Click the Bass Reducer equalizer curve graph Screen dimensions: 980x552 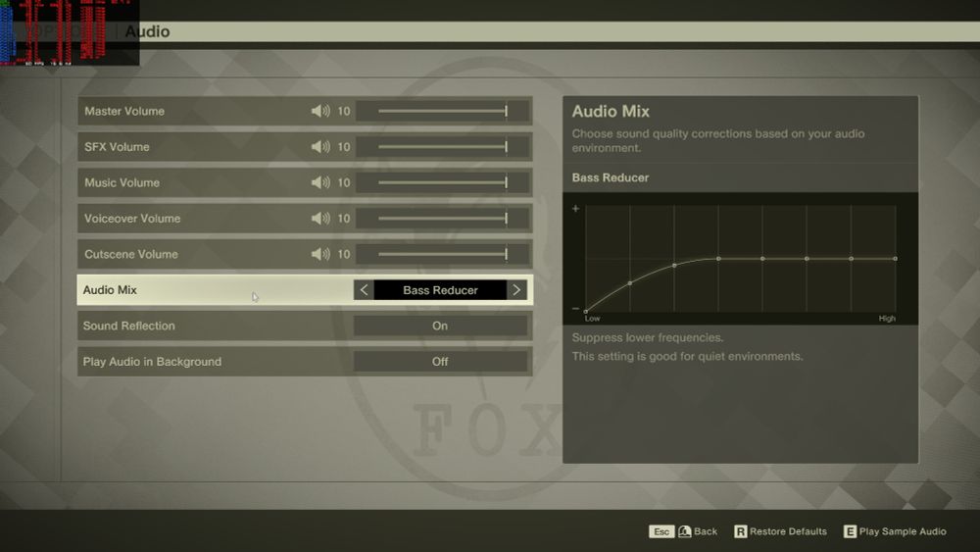741,258
